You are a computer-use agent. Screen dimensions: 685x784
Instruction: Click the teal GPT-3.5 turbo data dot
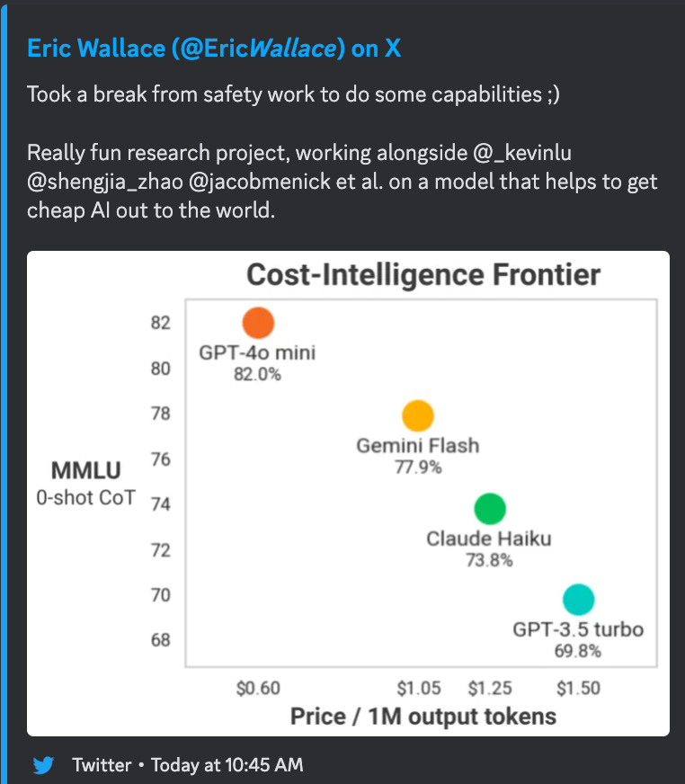pos(579,600)
